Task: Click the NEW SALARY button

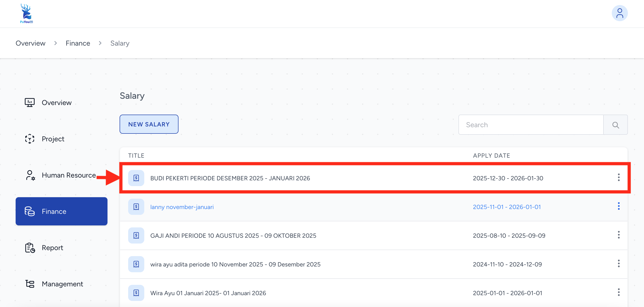Action: (x=149, y=124)
